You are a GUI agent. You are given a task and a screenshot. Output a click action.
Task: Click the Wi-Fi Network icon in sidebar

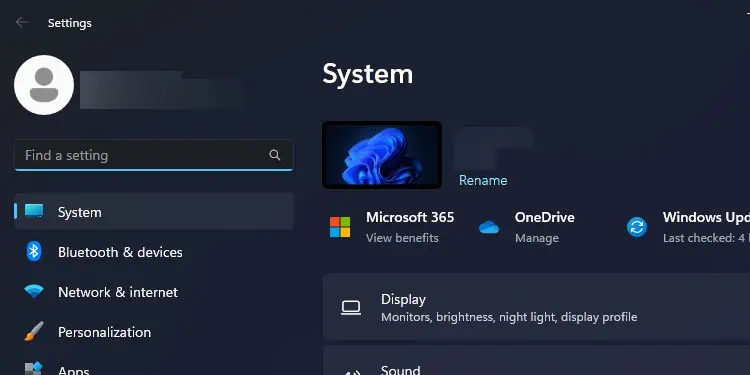point(34,291)
